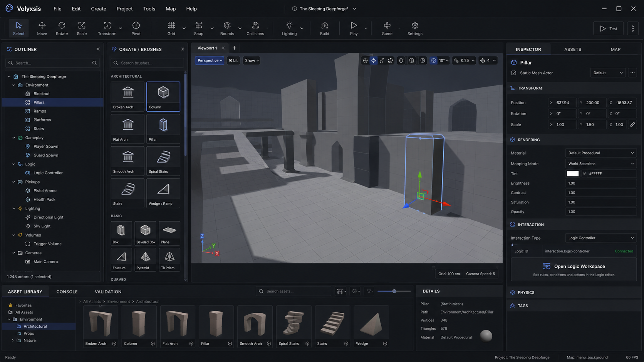Collapse the Pickups group in the Outliner

14,182
